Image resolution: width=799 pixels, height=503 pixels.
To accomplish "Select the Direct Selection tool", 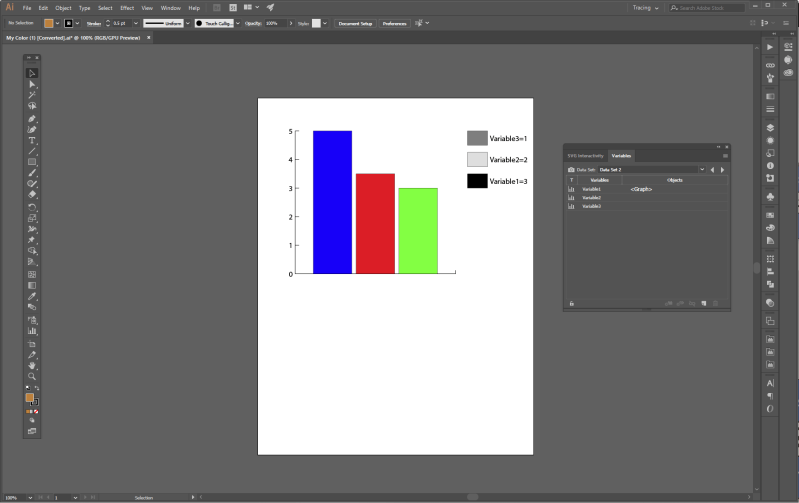I will [32, 84].
